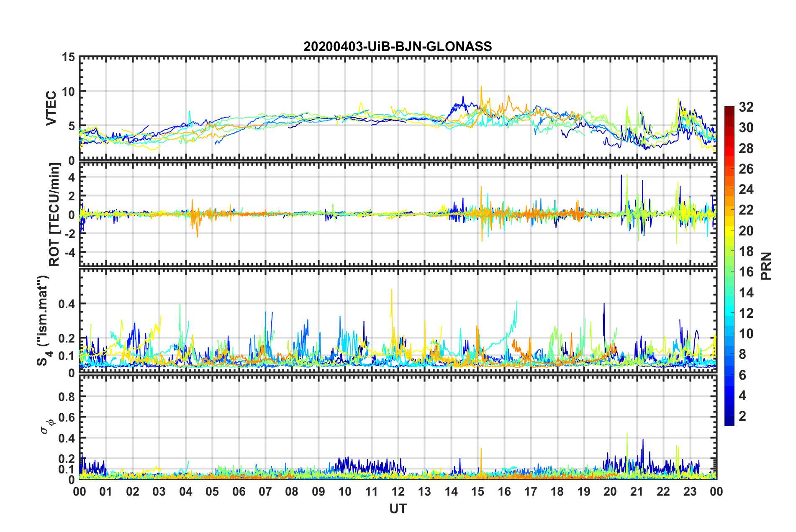The image size is (796, 532).
Task: Select ROT axis tick label "2"
Action: point(72,196)
